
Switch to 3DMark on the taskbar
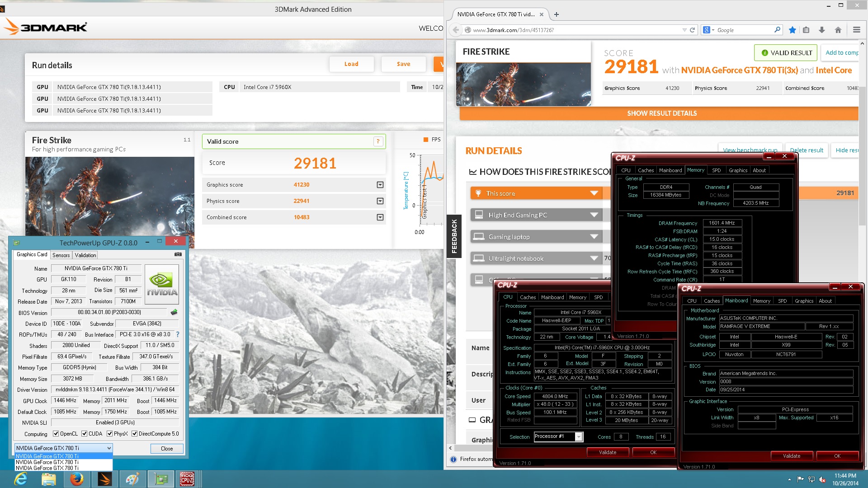point(105,479)
